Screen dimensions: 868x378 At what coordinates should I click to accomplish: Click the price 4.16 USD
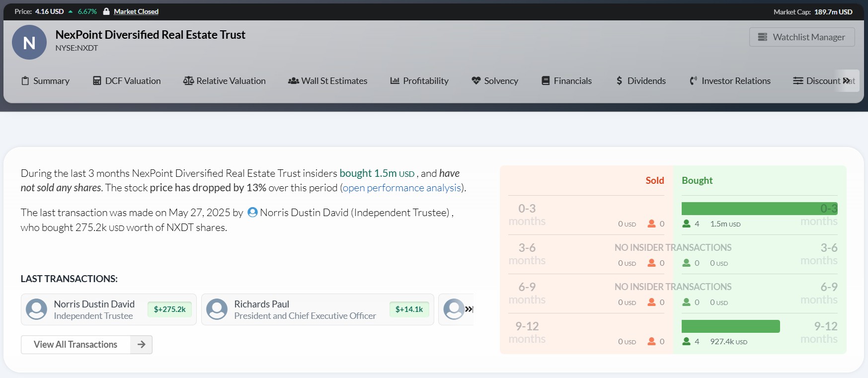click(49, 11)
